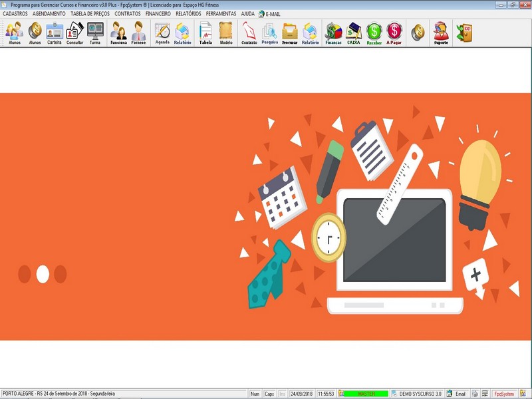Open Relatório icon next to Procurar
Screen dimensions: 532x399
pyautogui.click(x=310, y=33)
